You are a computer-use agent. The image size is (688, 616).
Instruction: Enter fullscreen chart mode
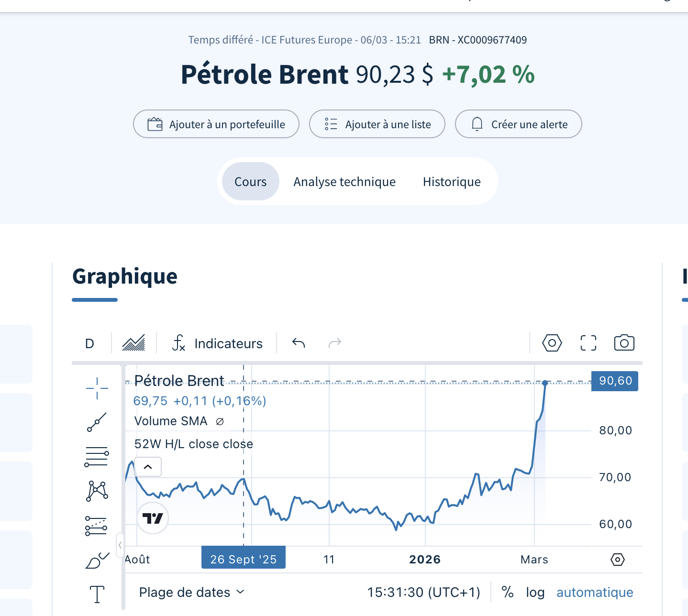(588, 343)
